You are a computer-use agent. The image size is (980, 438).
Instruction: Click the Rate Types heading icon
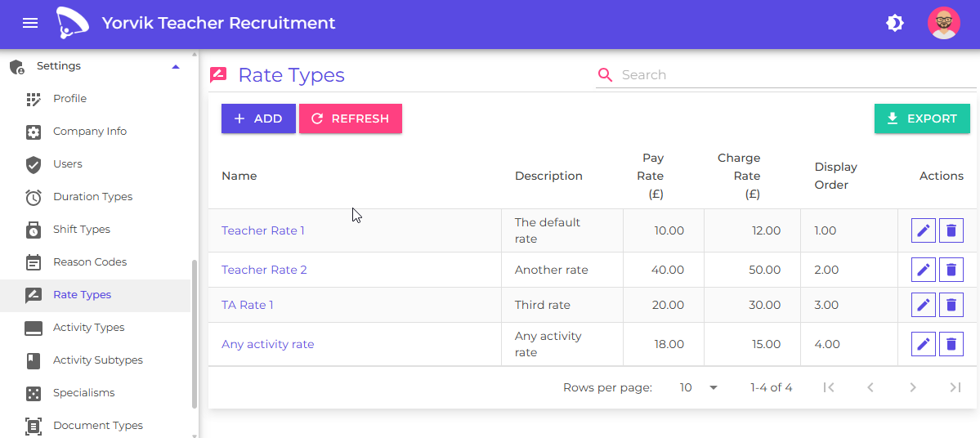coord(218,75)
